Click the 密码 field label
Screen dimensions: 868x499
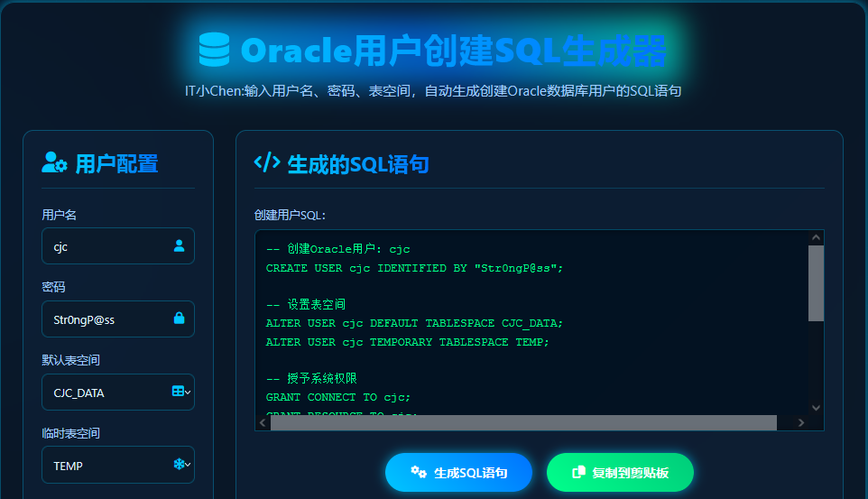point(54,287)
